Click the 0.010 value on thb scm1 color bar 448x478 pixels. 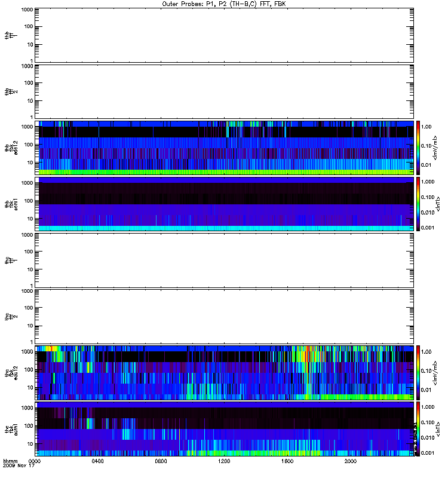(428, 213)
